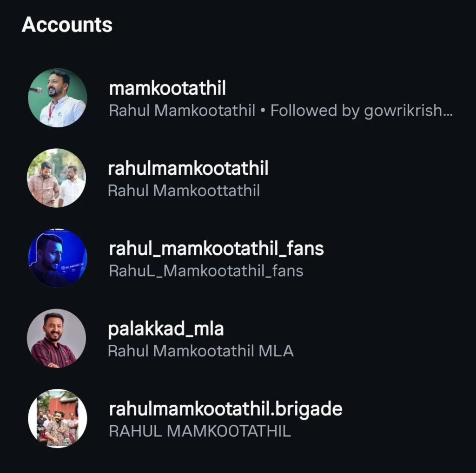
Task: Tap the rahulmamkootathil avatar showing two men
Action: [x=57, y=178]
